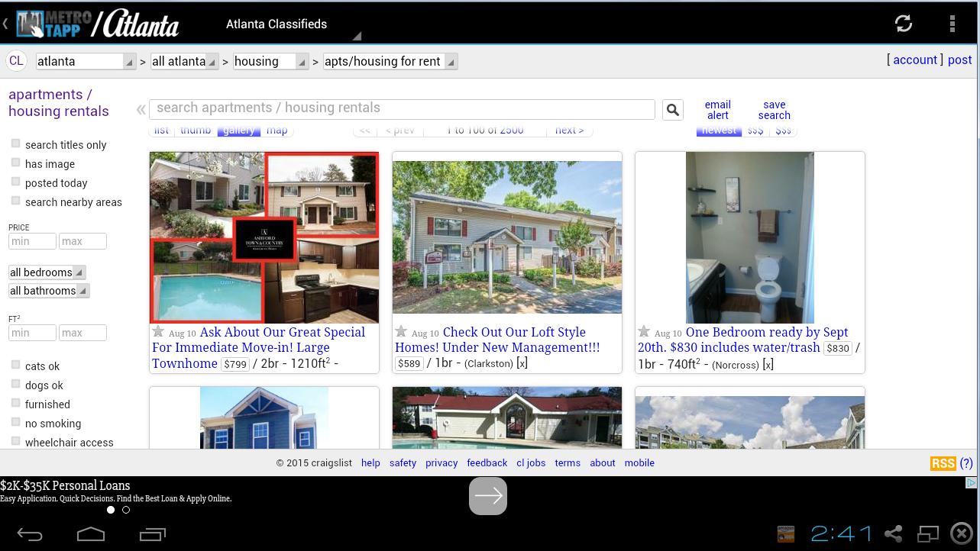Click the (?) help link beside RSS

point(966,463)
